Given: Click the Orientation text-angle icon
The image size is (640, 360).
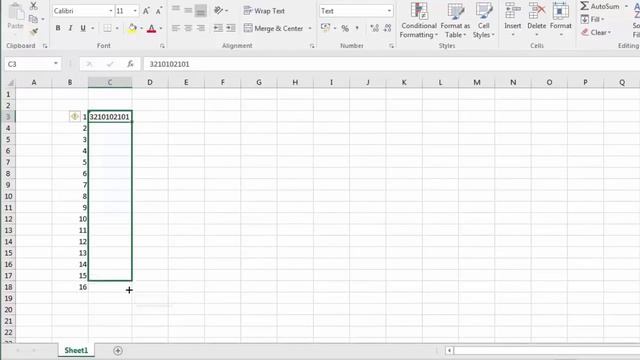Looking at the screenshot, I should pyautogui.click(x=219, y=10).
